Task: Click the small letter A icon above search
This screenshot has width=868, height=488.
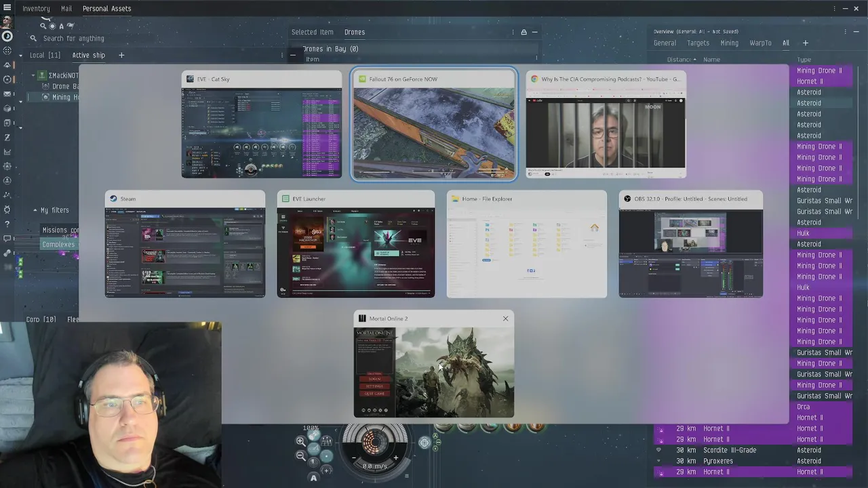Action: [x=61, y=26]
